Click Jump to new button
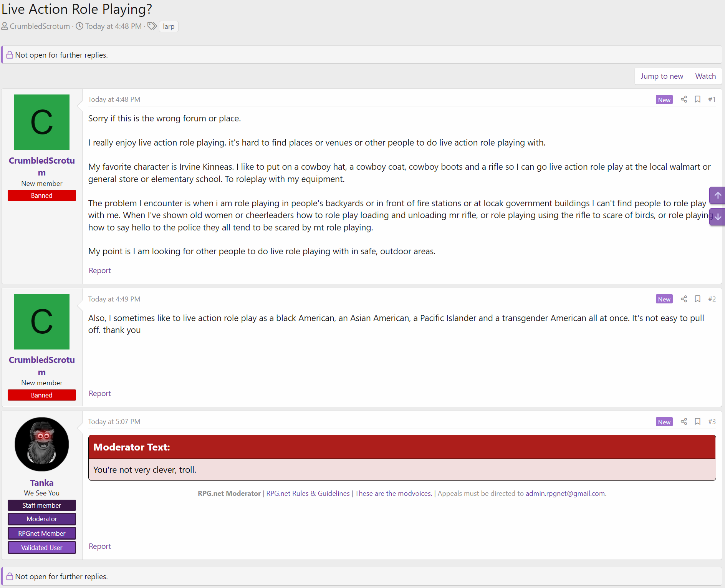Screen dimensions: 725x588 click(662, 76)
